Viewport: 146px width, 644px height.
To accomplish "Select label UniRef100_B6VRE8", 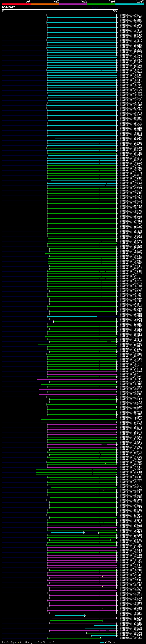I will (131, 80).
